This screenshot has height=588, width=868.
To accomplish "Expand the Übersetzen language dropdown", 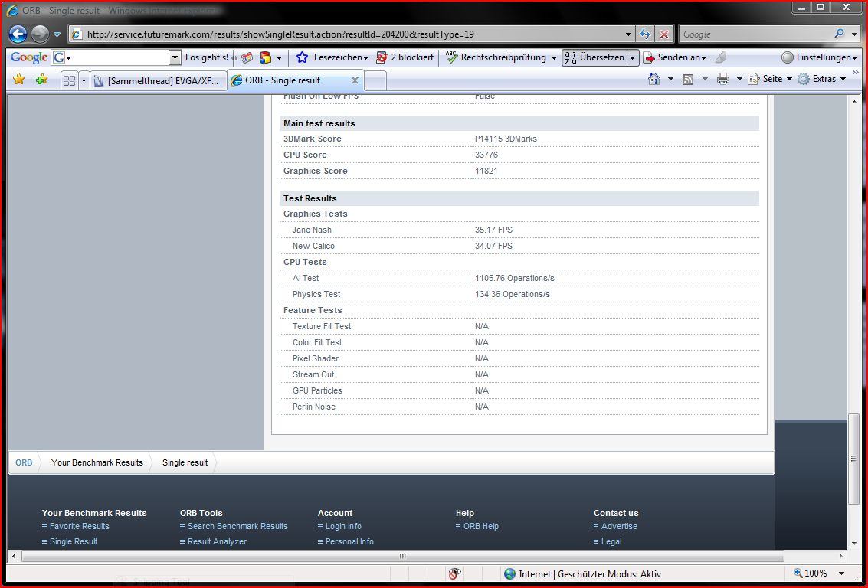I will pyautogui.click(x=633, y=57).
